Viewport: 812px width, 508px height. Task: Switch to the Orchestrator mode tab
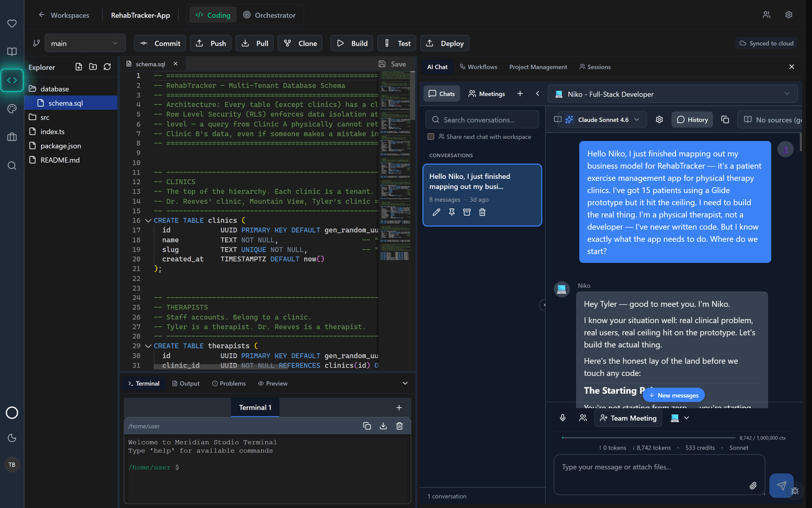point(269,15)
